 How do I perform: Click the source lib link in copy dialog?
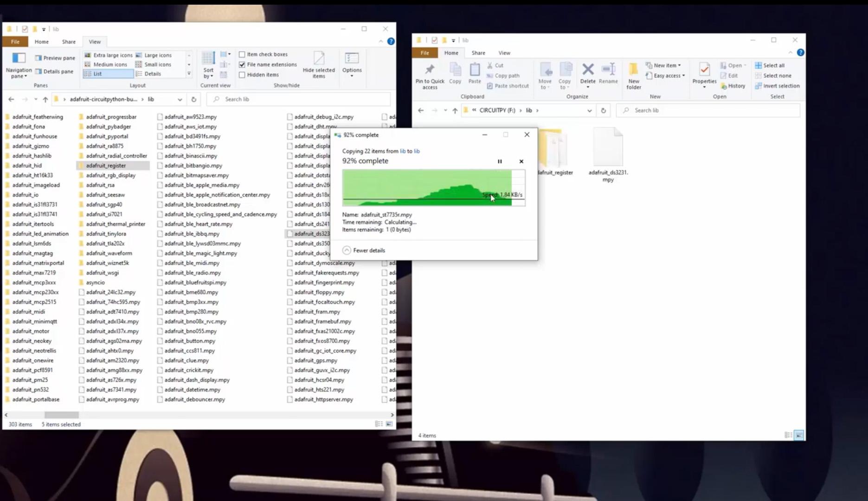pyautogui.click(x=403, y=151)
